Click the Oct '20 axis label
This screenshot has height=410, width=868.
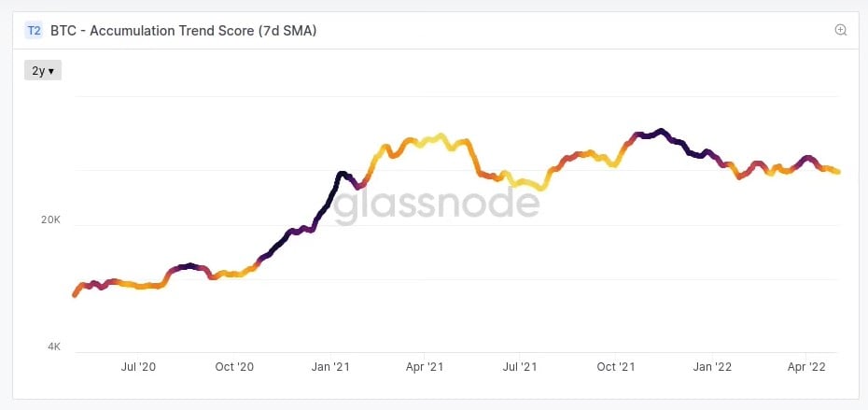click(x=233, y=367)
